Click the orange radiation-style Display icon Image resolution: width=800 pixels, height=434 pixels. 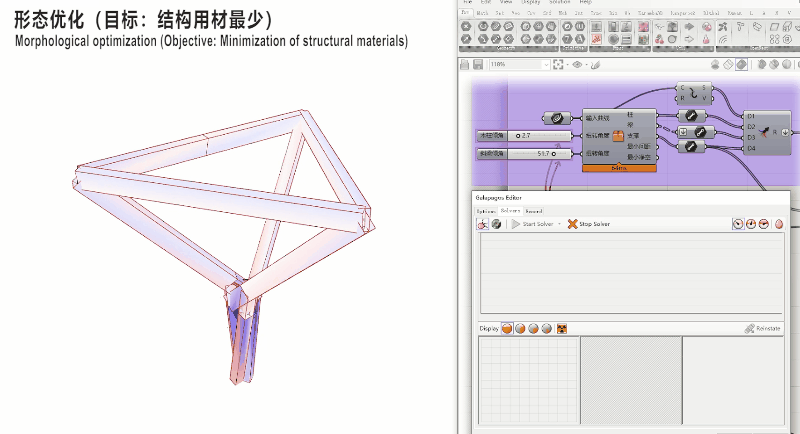(x=562, y=328)
